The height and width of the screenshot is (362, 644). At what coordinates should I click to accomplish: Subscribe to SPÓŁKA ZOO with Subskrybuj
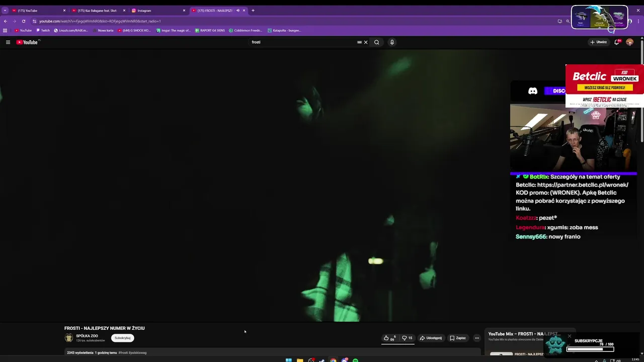[x=122, y=338]
